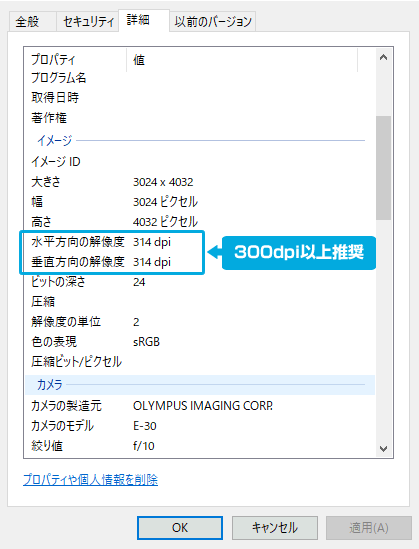Select the 大きさ 3024 x 4032 row
419x549 pixels.
coord(200,182)
